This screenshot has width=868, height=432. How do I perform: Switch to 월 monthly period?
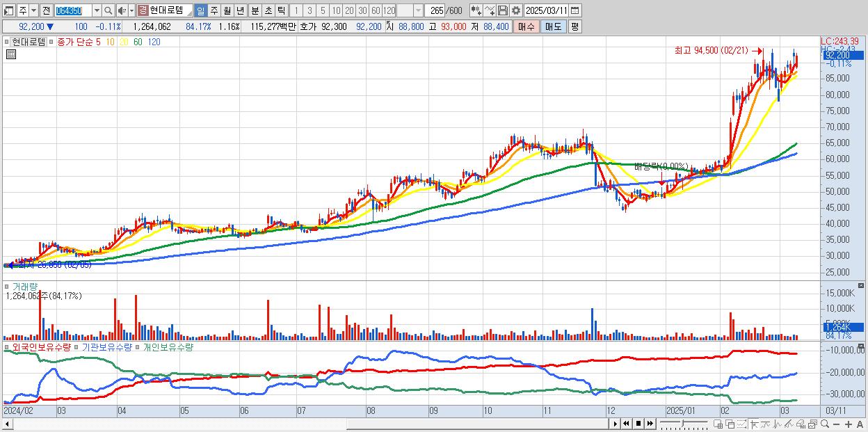coord(227,10)
